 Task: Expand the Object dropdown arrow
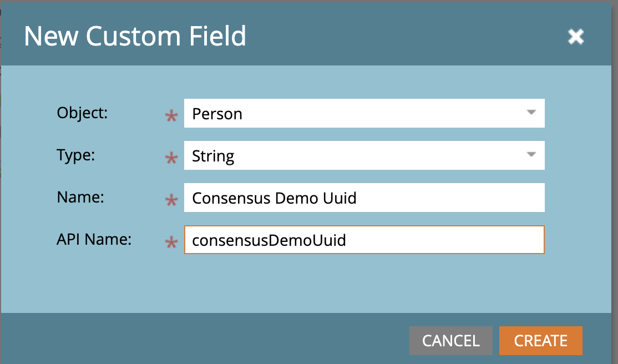(531, 113)
